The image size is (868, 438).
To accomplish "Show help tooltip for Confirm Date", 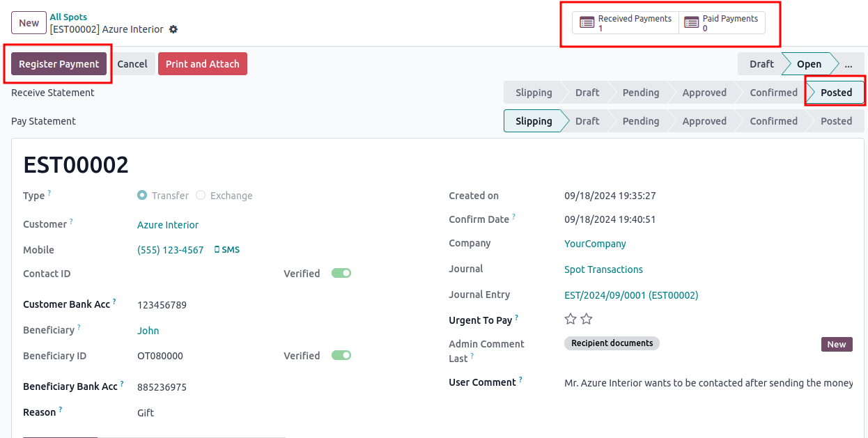I will (x=514, y=217).
